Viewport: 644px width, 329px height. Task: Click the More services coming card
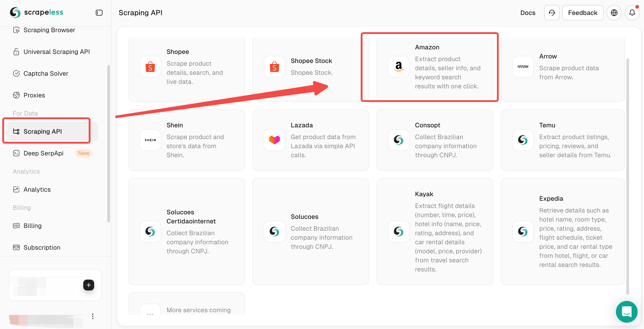(186, 304)
